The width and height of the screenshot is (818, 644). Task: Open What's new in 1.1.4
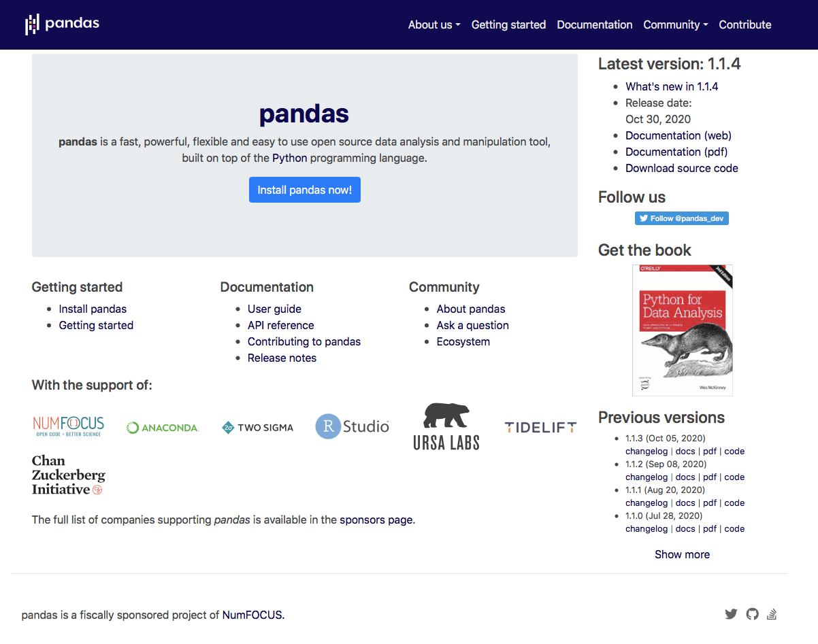tap(672, 86)
